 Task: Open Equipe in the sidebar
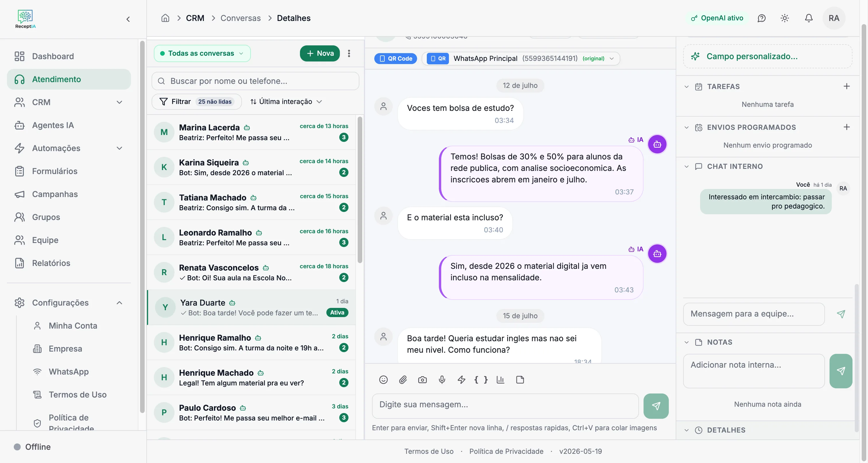69,240
